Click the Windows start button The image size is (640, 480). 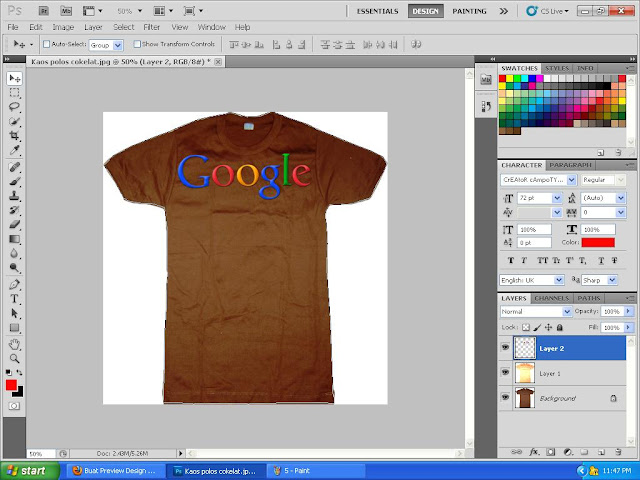pyautogui.click(x=29, y=471)
